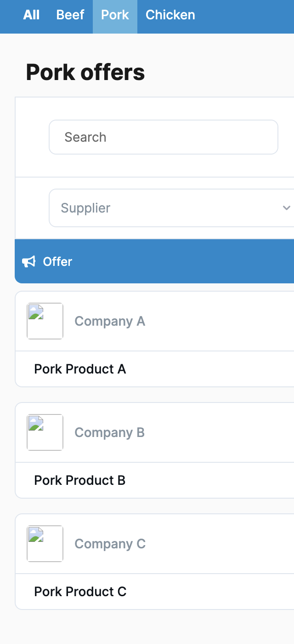Switch to the All tab

(31, 15)
